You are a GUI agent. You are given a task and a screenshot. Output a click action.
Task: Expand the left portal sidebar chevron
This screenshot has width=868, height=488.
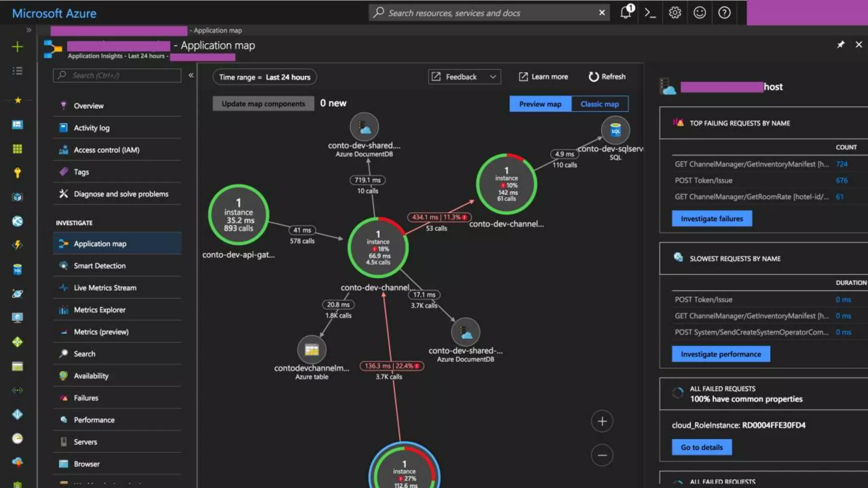pos(29,30)
